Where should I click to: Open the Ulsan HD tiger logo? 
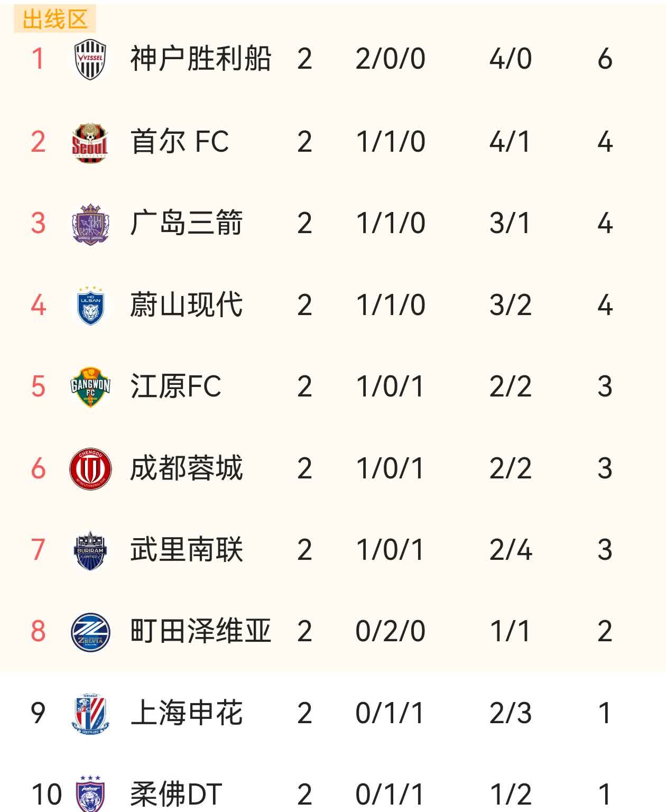tap(90, 306)
